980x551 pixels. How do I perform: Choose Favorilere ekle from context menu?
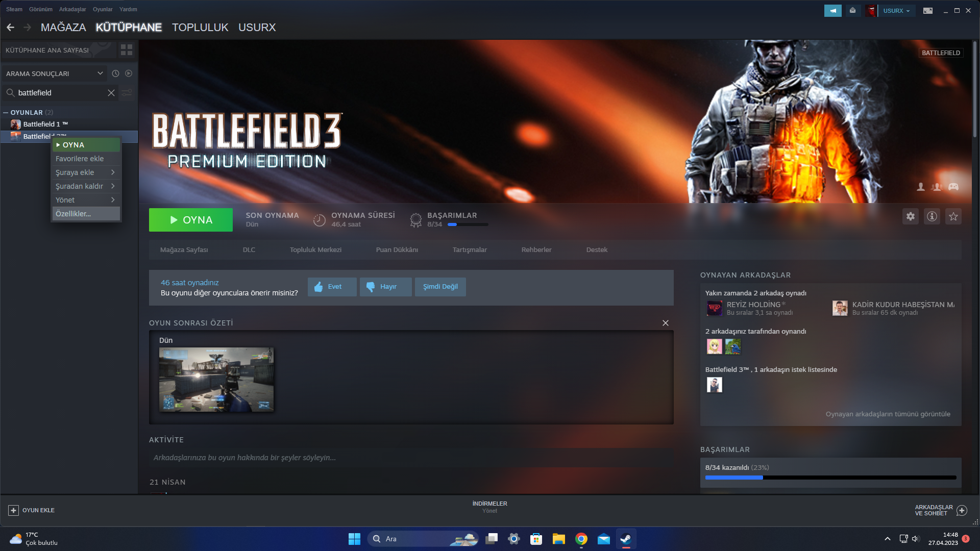click(86, 159)
